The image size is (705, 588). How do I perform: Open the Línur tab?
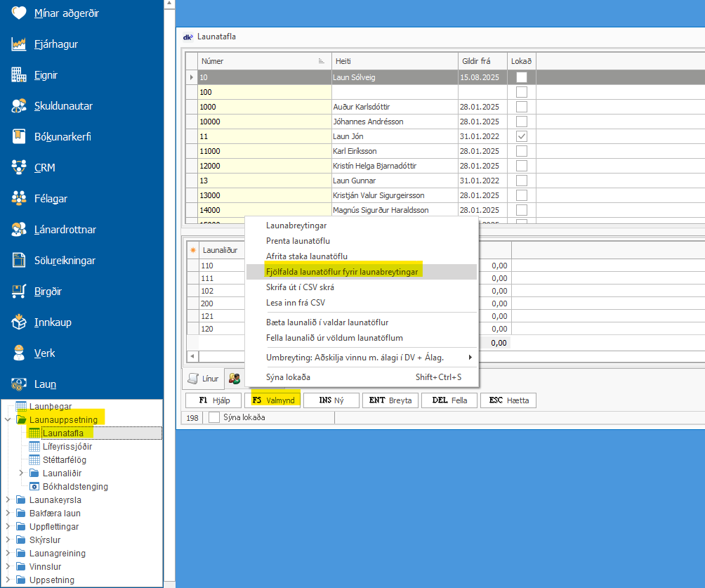coord(204,379)
